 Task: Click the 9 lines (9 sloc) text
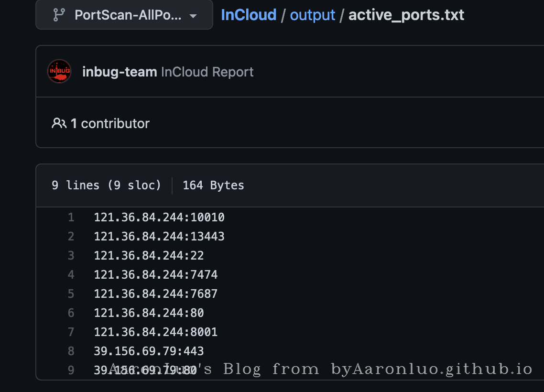click(x=106, y=185)
